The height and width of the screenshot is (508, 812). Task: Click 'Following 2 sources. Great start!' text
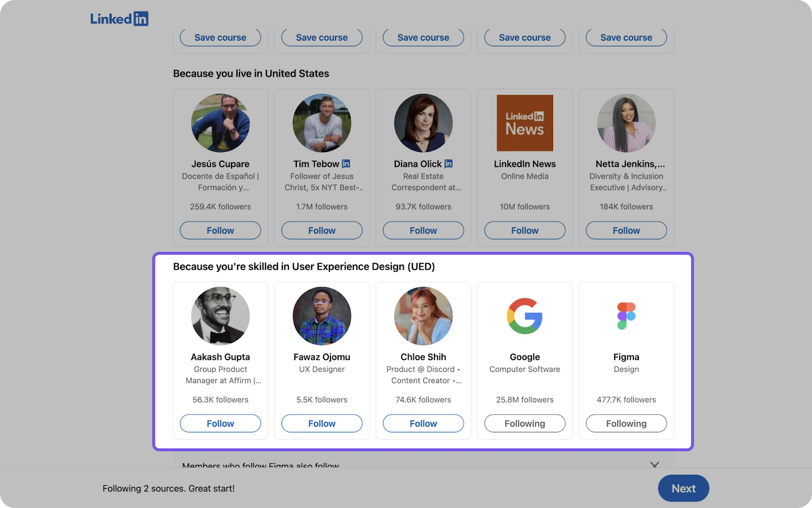coord(168,489)
